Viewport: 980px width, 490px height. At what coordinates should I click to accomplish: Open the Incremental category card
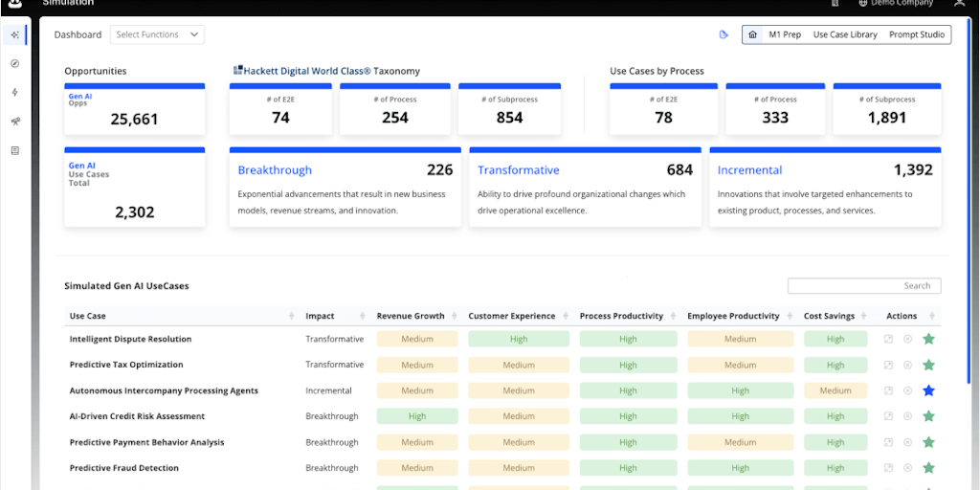(x=826, y=187)
